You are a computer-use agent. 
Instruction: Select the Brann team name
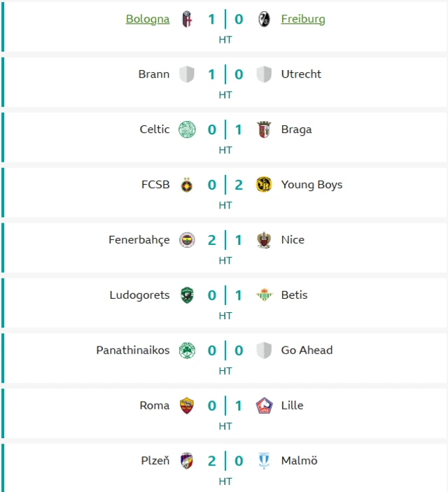point(154,74)
